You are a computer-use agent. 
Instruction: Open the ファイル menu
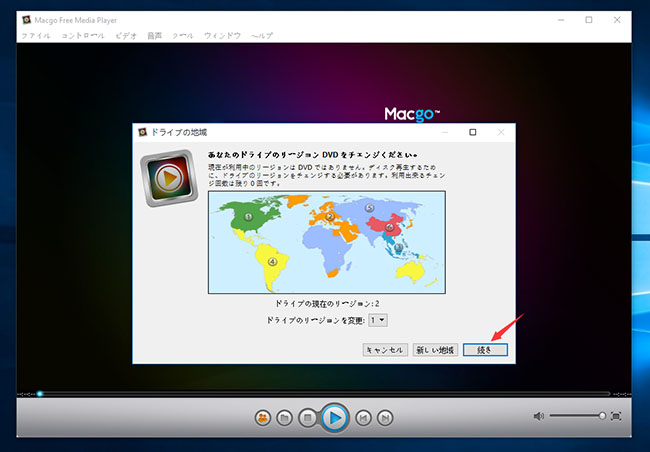pos(36,35)
